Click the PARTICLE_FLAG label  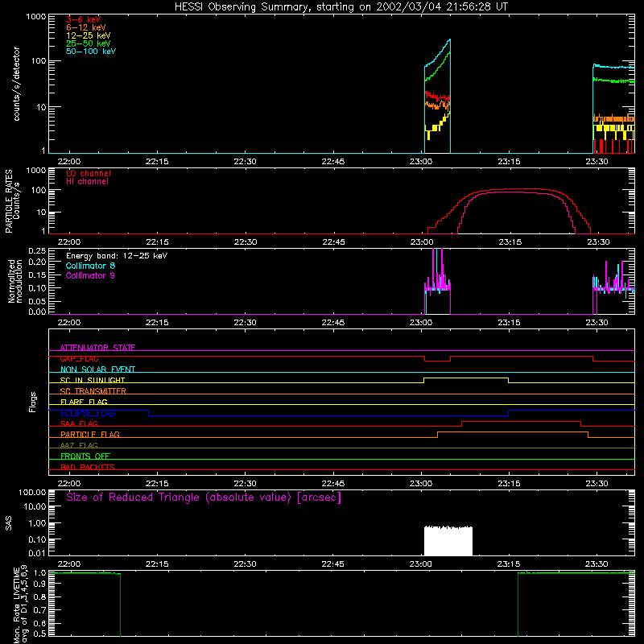(90, 434)
